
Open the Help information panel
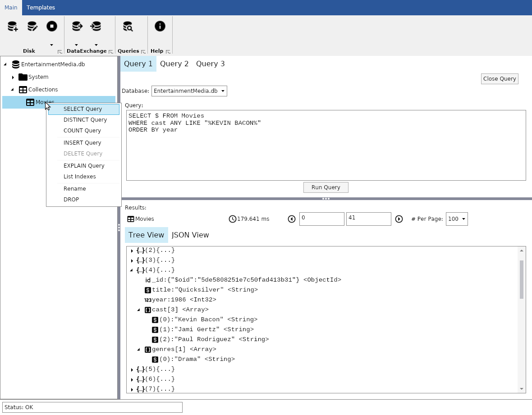pos(160,26)
